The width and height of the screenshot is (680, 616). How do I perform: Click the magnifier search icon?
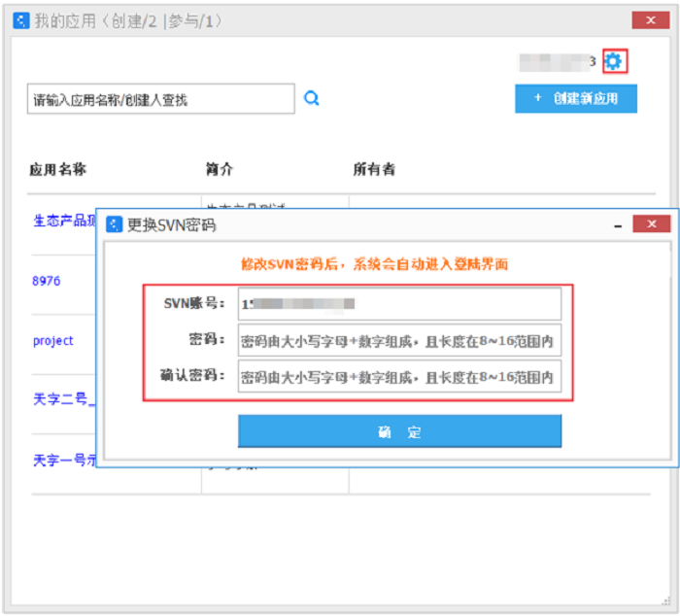click(x=312, y=98)
